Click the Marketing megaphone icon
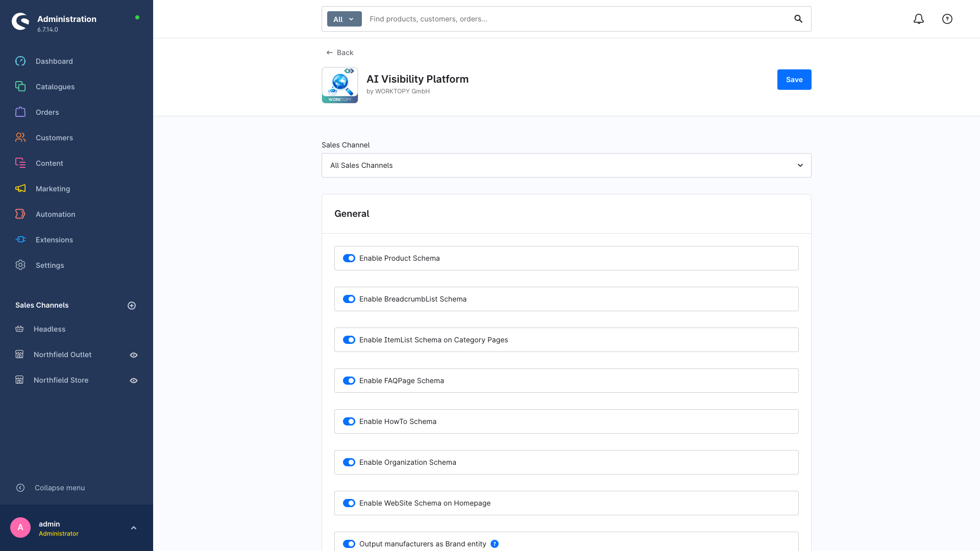This screenshot has height=551, width=980. tap(20, 189)
